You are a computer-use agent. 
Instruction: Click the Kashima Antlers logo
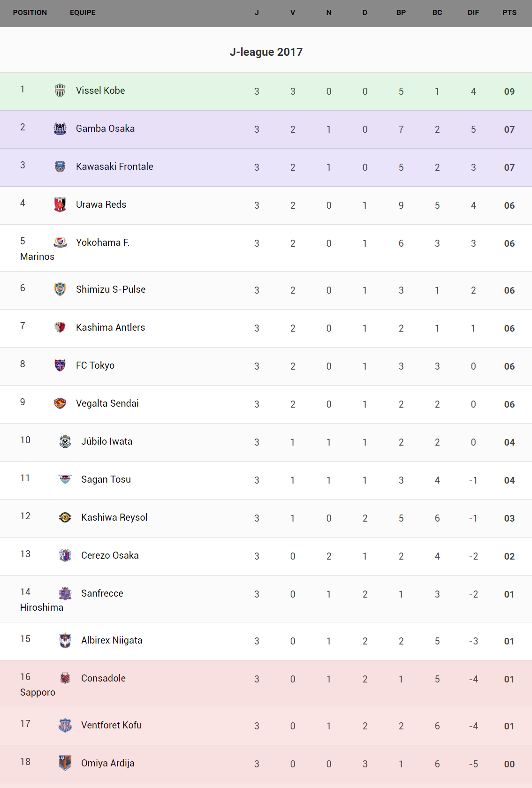pos(60,327)
